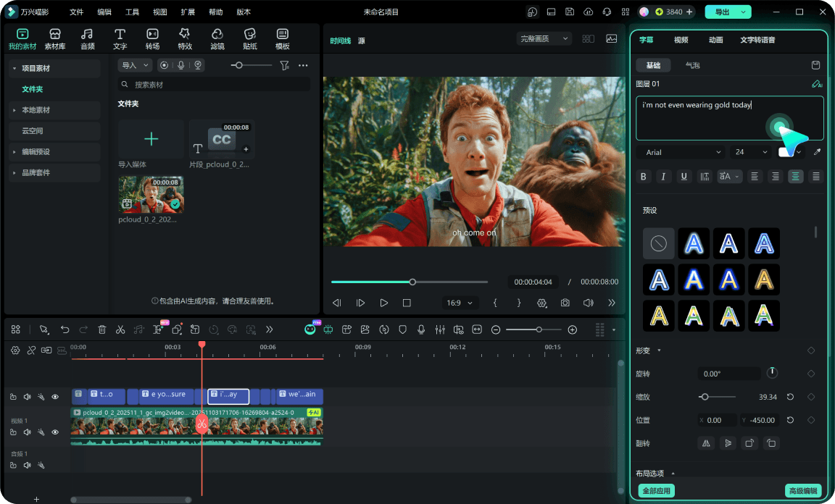Open the 贴纸 stickers panel

[x=250, y=39]
